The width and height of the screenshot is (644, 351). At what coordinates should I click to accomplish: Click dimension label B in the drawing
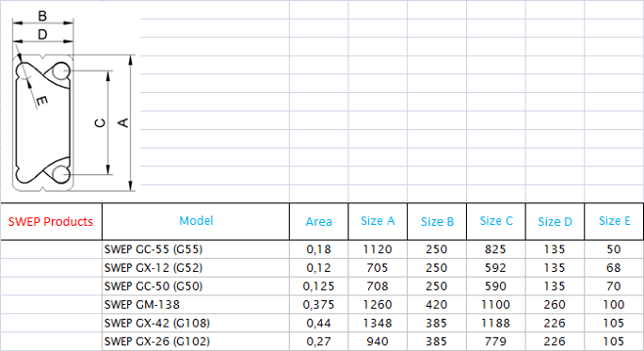(42, 16)
